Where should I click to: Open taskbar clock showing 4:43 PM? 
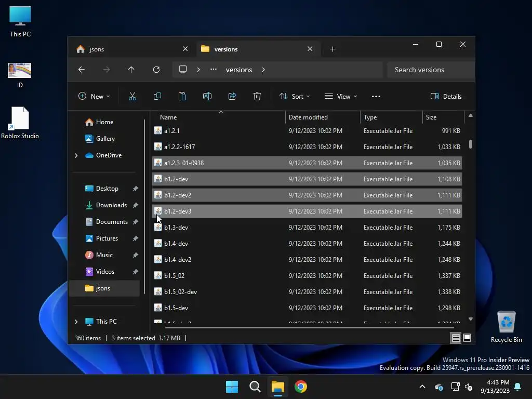495,387
